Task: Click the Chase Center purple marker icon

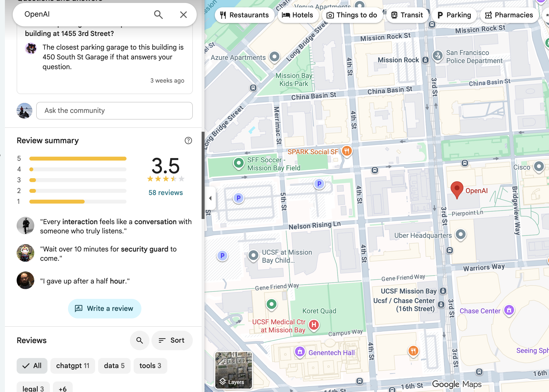Action: tap(509, 310)
